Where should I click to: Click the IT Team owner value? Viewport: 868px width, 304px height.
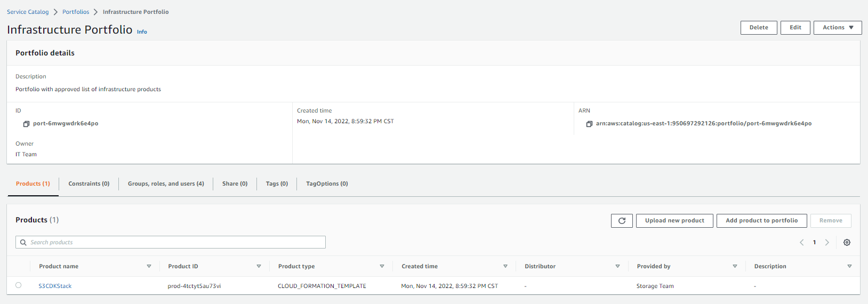[x=26, y=155]
